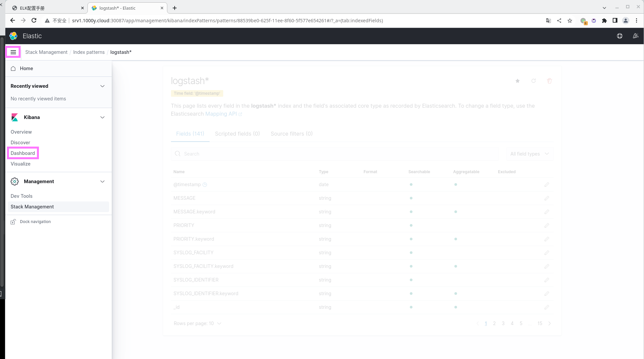Screen dimensions: 644x359
Task: Switch to Fields (141) tab
Action: tap(190, 134)
